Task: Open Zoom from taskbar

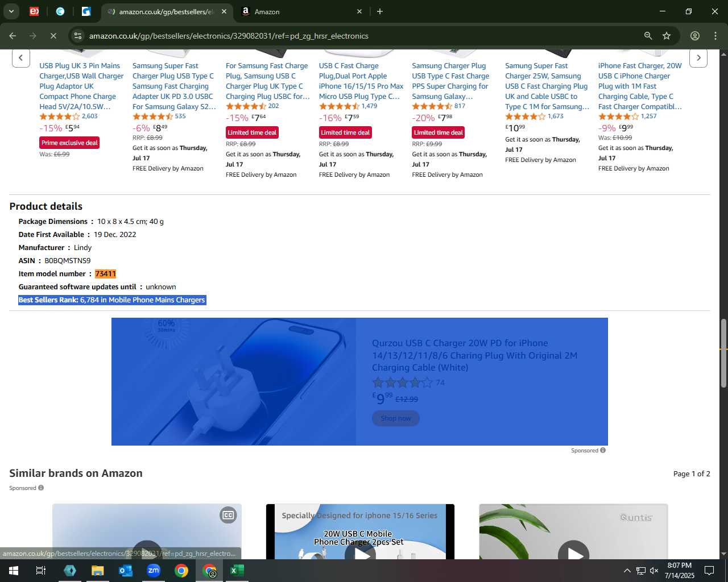Action: point(154,571)
